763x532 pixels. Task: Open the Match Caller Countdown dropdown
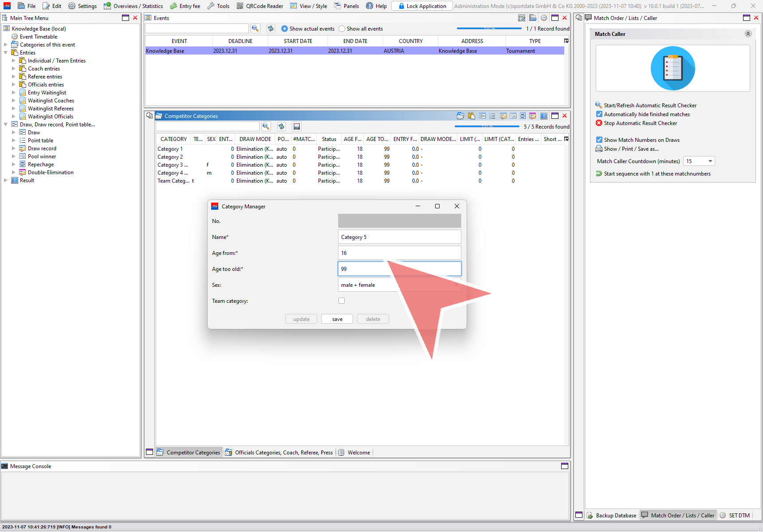(x=710, y=161)
